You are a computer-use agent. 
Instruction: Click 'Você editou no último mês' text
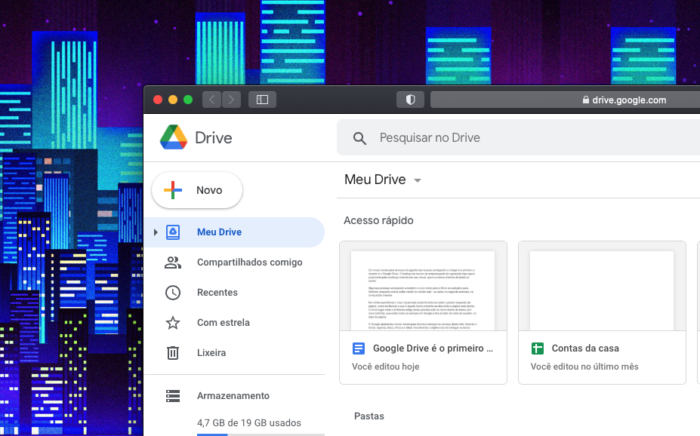coord(584,366)
